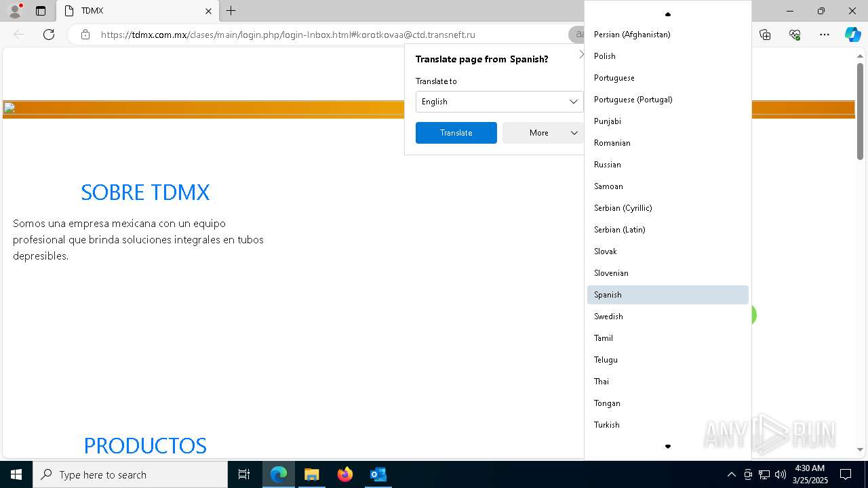Screen dimensions: 868x488
Task: Select Serbian (Latin) option
Action: [668, 230]
